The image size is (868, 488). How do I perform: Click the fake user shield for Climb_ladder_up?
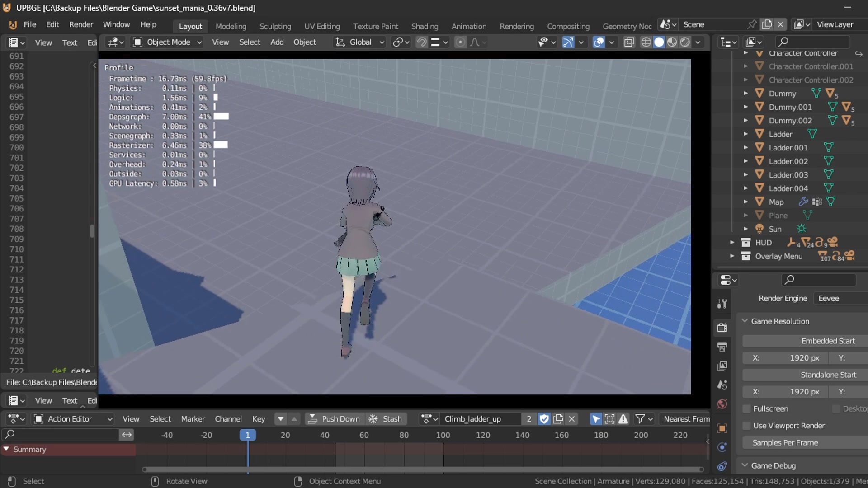[544, 419]
